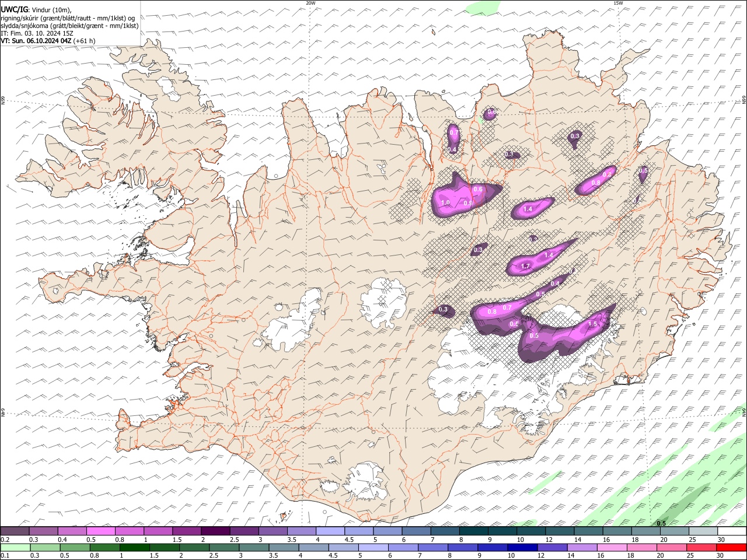Click the snow legend swatch for 0.2 mm
This screenshot has height=560, width=747.
pos(15,531)
